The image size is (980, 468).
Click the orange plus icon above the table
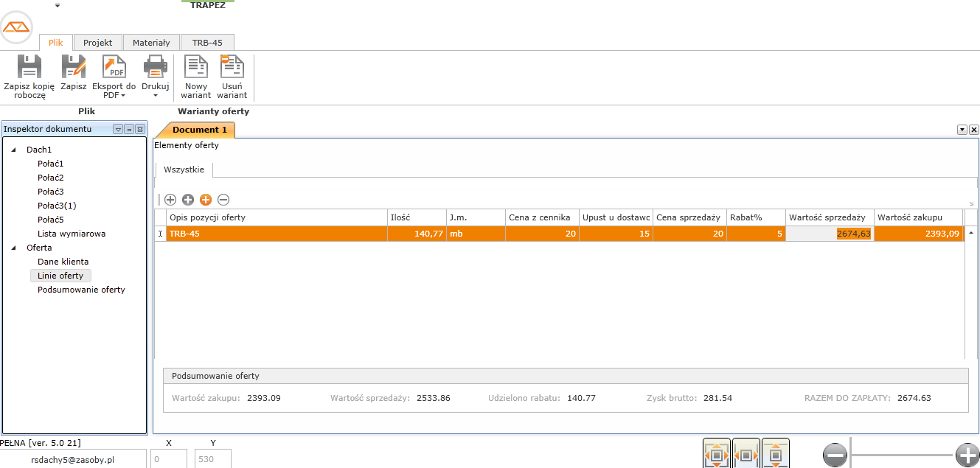coord(206,200)
